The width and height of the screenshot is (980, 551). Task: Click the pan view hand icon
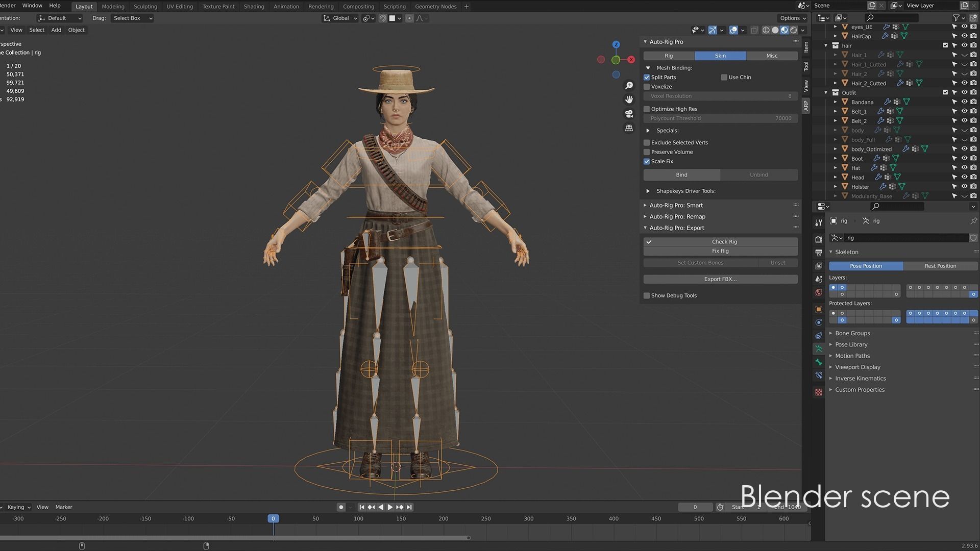point(629,99)
